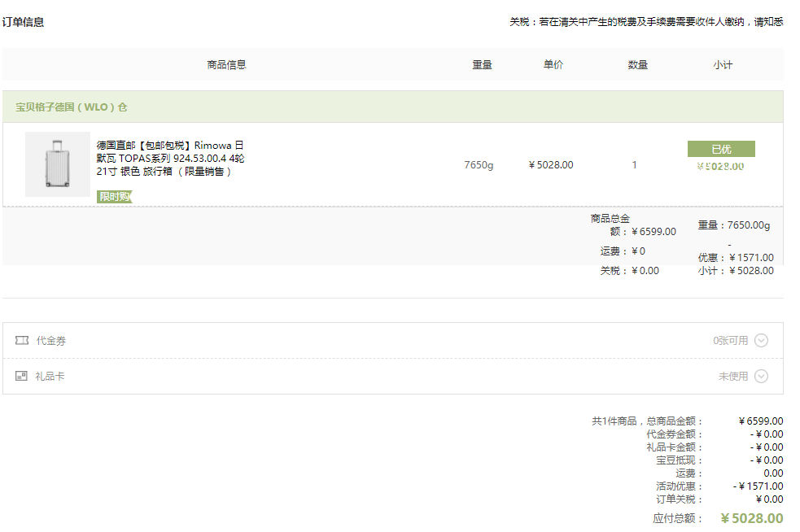Expand the 代金券 voucher dropdown arrow
The image size is (800, 532).
tap(761, 340)
